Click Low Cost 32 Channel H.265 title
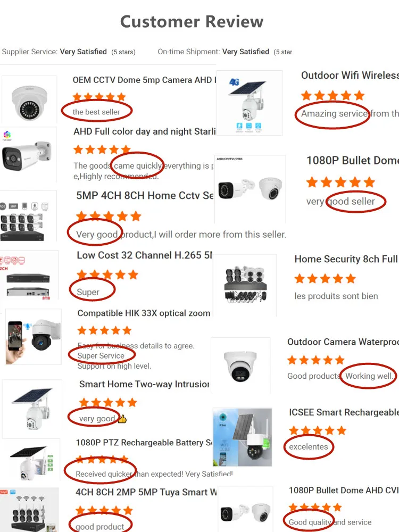 (145, 255)
